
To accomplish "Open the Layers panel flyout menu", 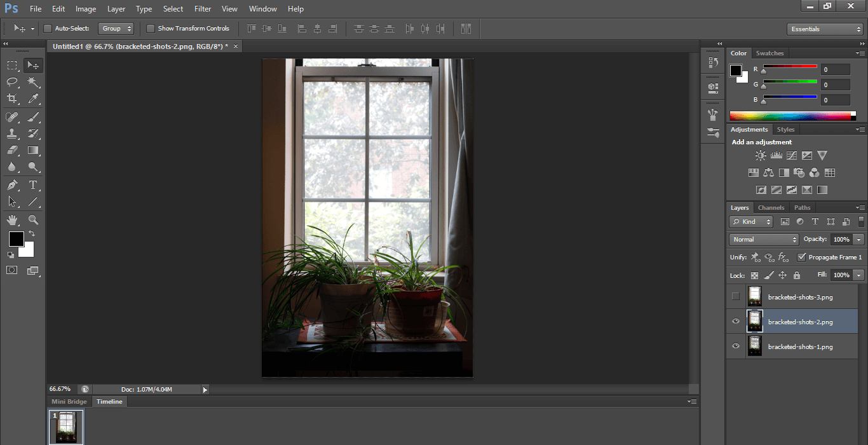I will 860,208.
